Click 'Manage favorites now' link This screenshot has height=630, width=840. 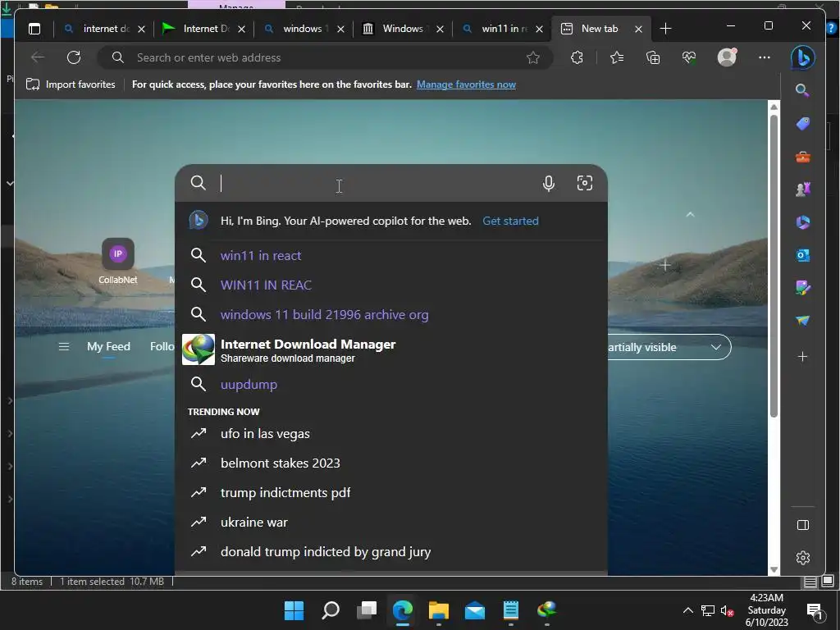(466, 84)
